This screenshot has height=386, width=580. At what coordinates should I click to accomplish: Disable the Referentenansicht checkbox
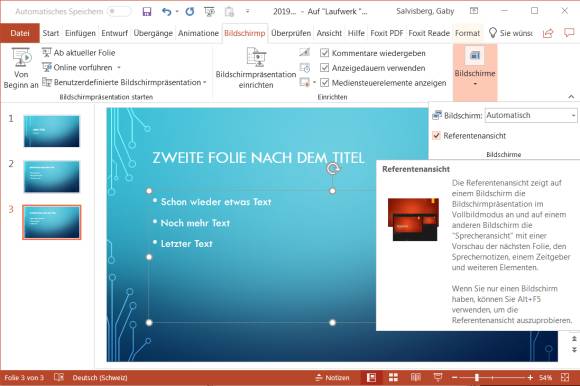click(x=436, y=135)
